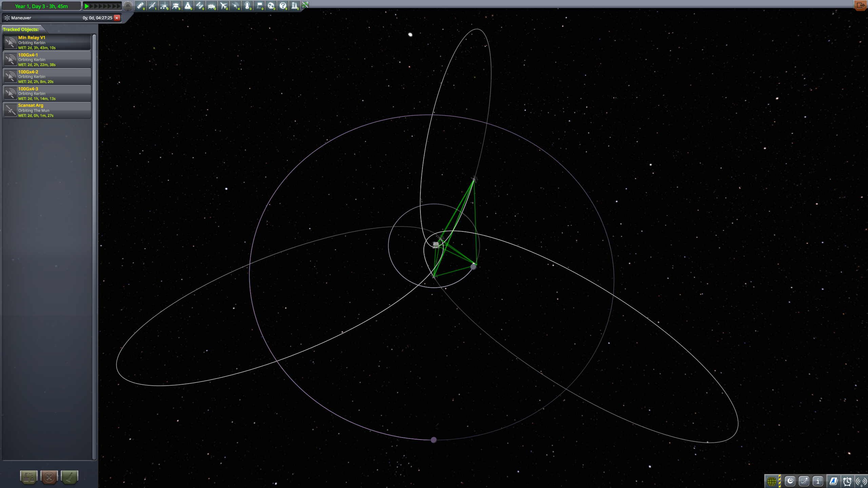
Task: Click the time warp play arrow
Action: click(x=87, y=6)
